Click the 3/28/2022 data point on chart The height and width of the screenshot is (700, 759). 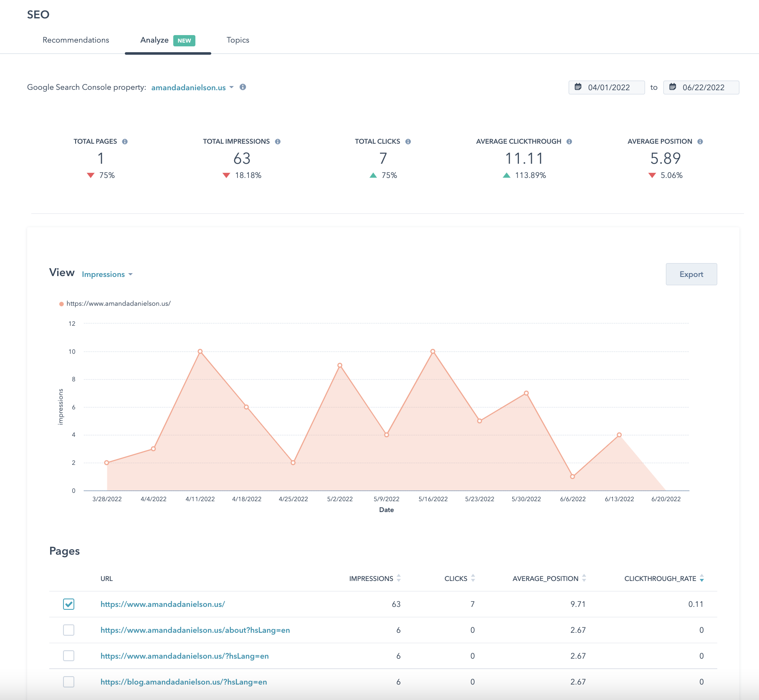pyautogui.click(x=107, y=463)
